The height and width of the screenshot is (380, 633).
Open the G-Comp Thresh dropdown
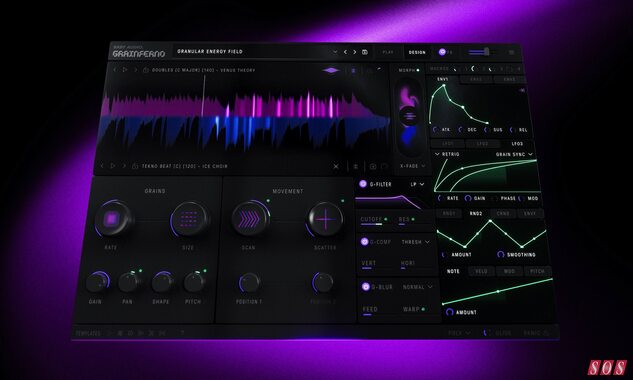pos(416,242)
